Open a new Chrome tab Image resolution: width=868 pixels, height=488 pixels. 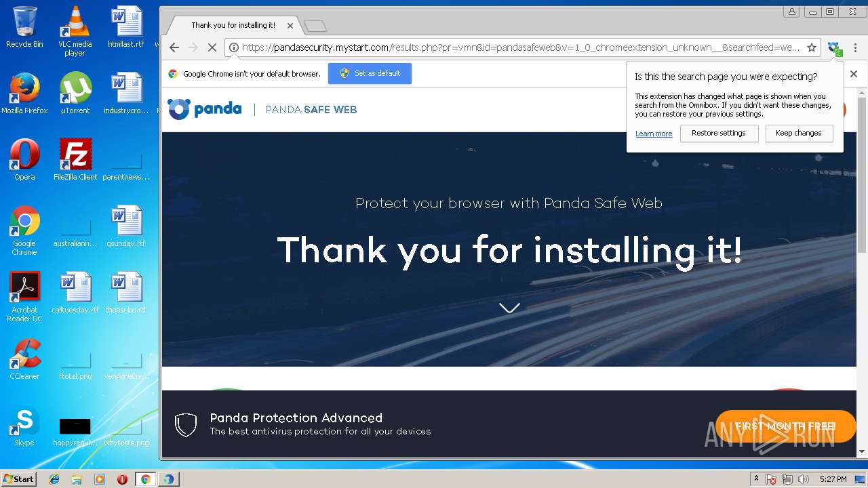pos(315,26)
